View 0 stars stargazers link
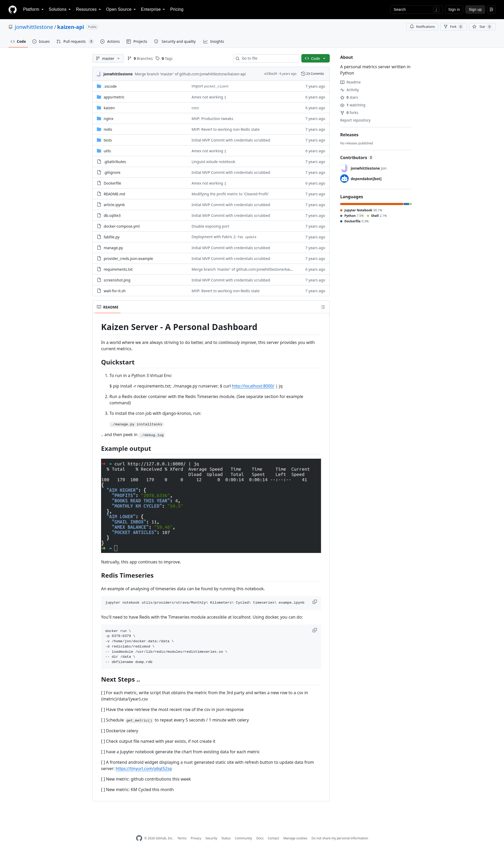The width and height of the screenshot is (504, 852). pos(349,97)
